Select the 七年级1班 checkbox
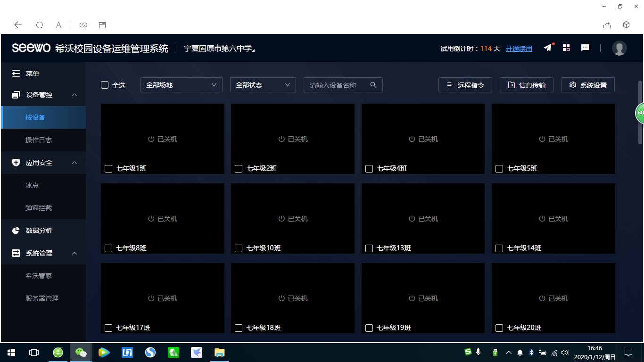644x362 pixels. coord(108,169)
